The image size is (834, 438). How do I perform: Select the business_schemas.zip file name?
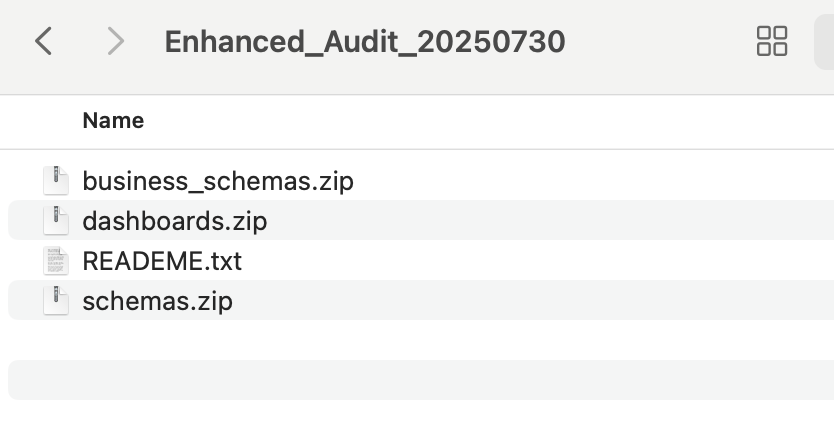coord(218,181)
